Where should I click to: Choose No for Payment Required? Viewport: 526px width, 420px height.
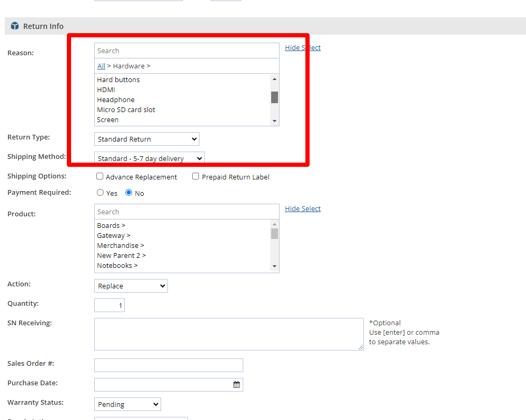128,193
